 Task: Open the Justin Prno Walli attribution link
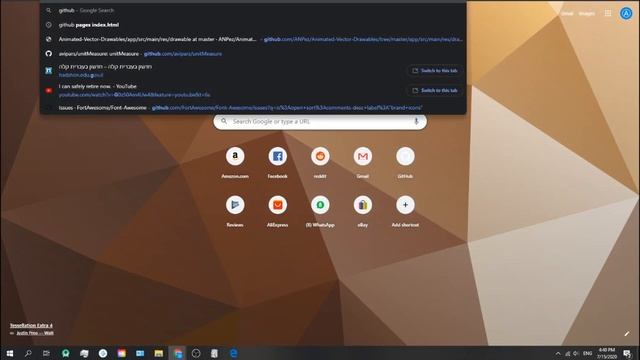click(x=35, y=333)
